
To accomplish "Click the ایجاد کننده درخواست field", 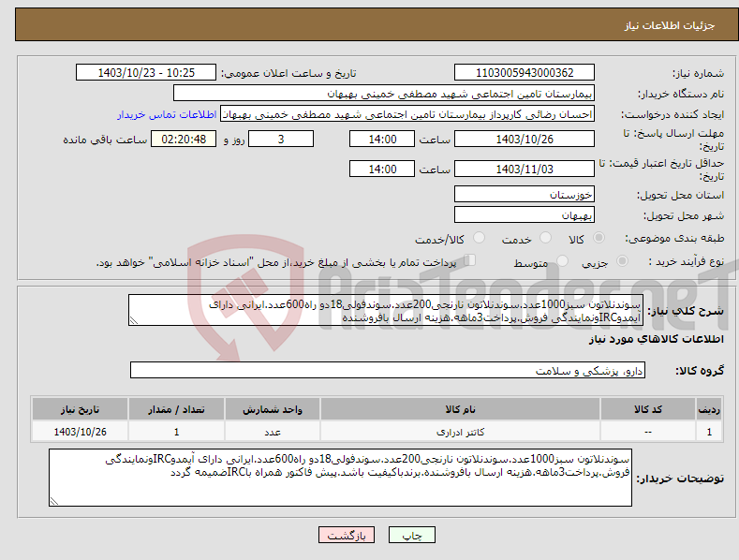I will click(x=407, y=114).
